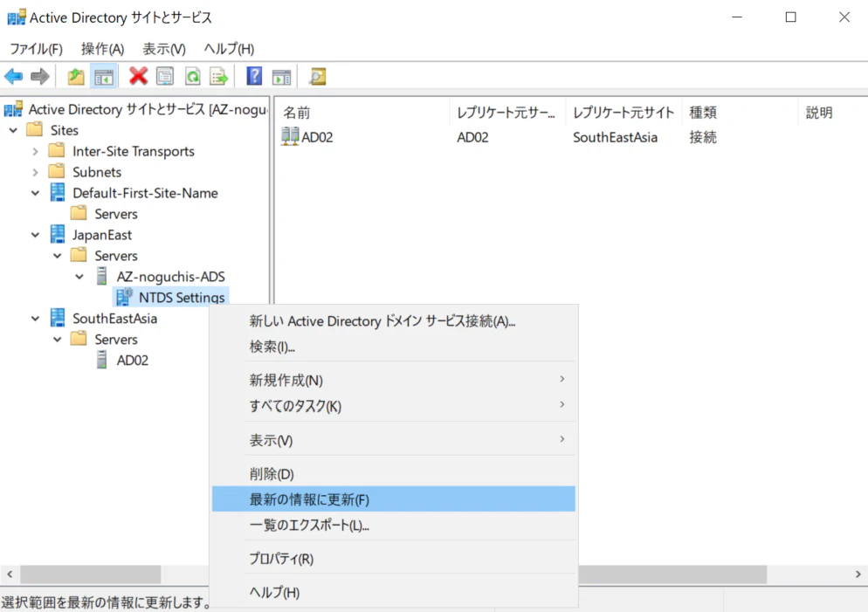Click the Back arrow toolbar icon

13,76
